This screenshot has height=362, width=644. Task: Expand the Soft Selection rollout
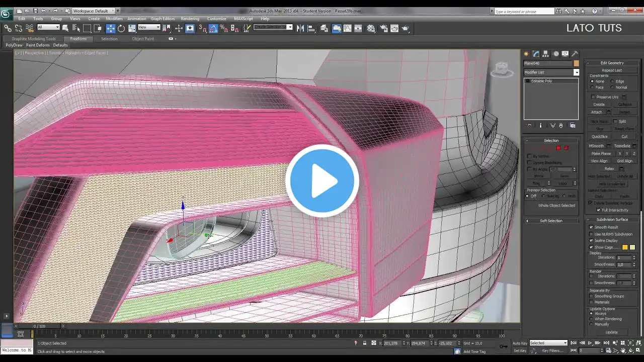pos(551,221)
